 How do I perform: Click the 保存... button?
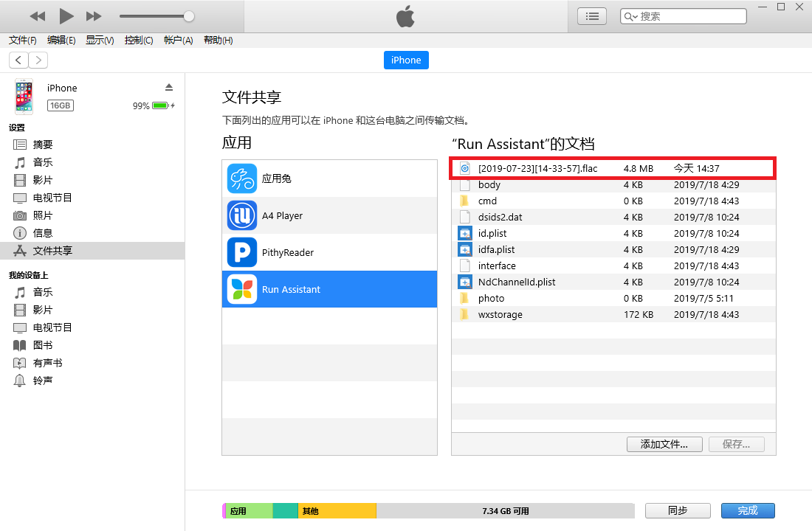(x=736, y=444)
